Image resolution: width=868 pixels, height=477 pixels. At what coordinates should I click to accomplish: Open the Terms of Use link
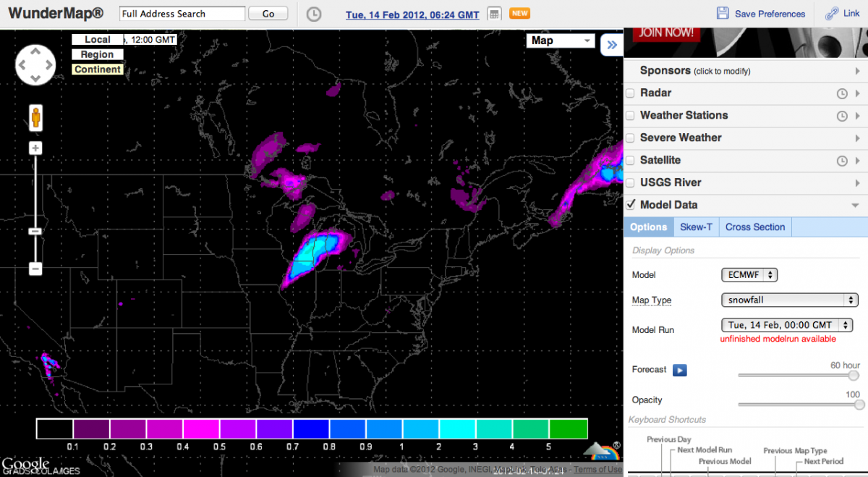[x=597, y=470]
